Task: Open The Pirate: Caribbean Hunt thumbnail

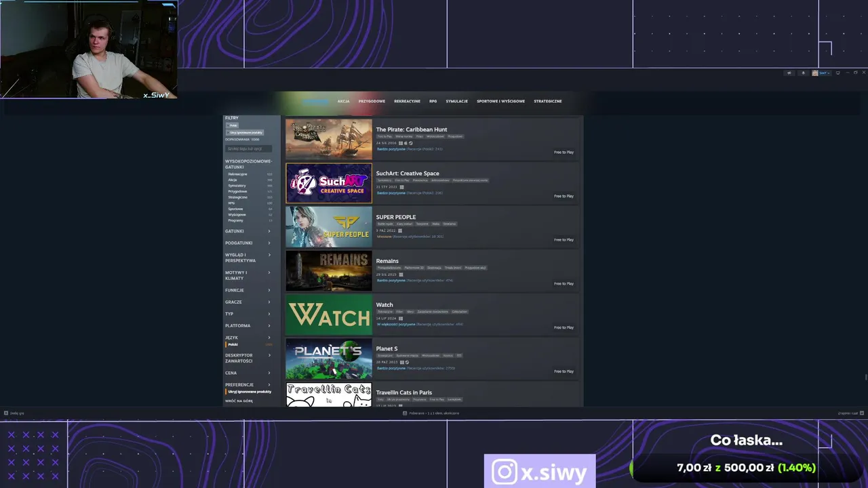Action: pos(329,139)
